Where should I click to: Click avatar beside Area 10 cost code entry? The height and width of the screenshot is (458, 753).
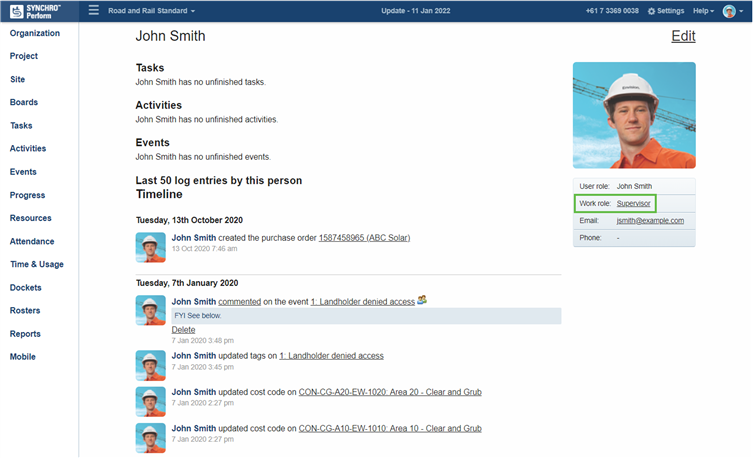pyautogui.click(x=151, y=438)
